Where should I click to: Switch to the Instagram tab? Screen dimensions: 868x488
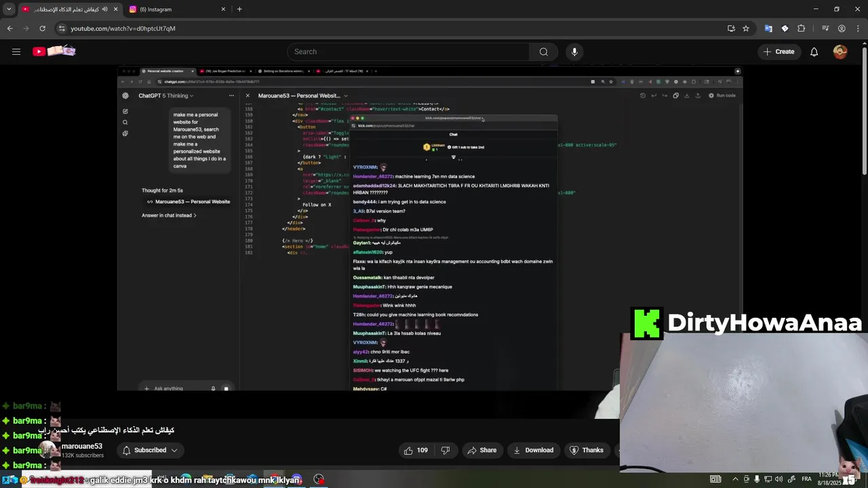point(176,9)
